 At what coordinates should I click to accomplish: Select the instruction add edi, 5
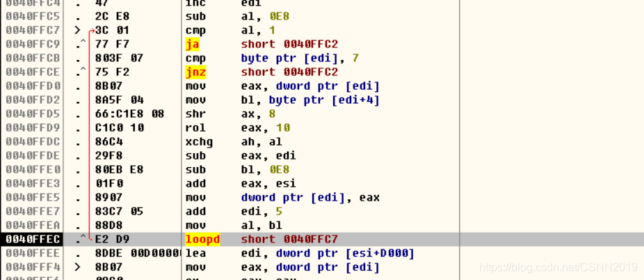234,212
